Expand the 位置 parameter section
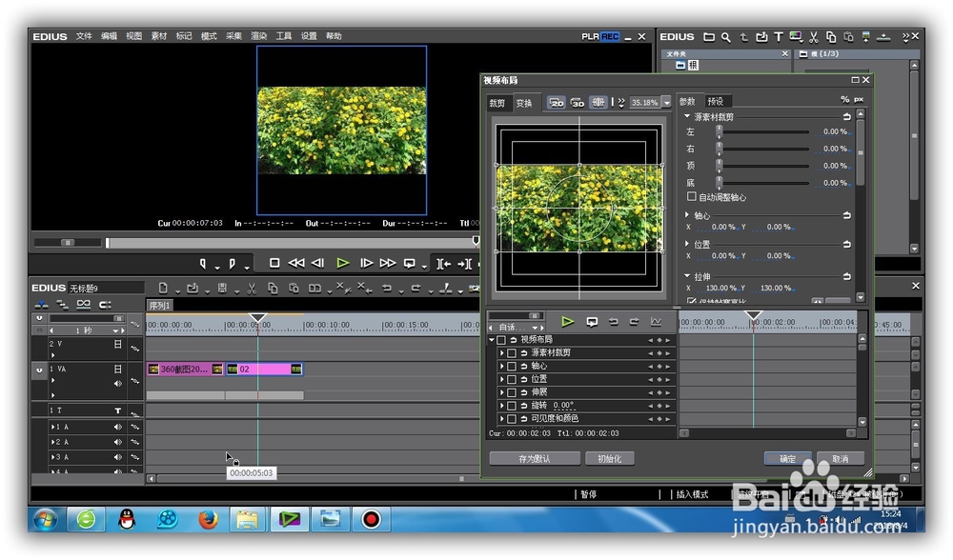This screenshot has width=953, height=560. pyautogui.click(x=687, y=244)
